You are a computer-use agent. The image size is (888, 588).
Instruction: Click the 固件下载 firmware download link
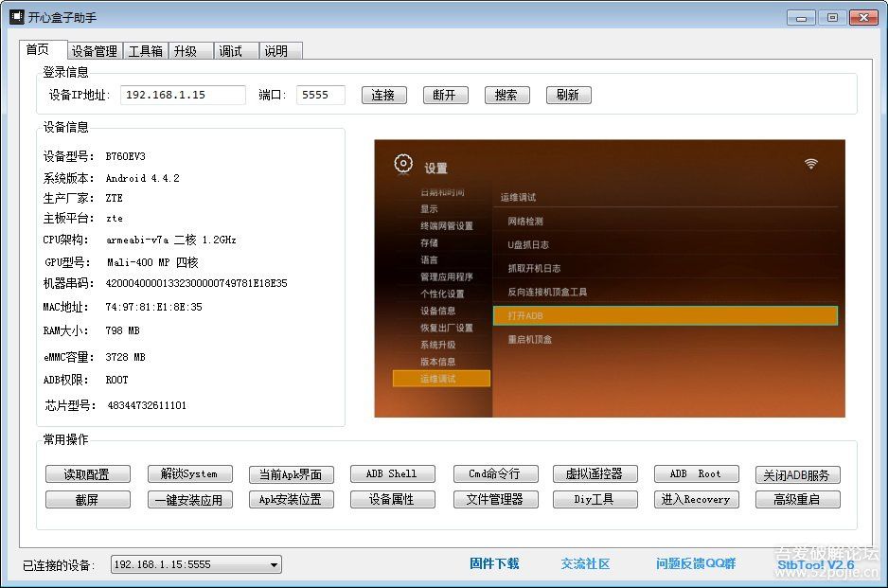[x=494, y=563]
